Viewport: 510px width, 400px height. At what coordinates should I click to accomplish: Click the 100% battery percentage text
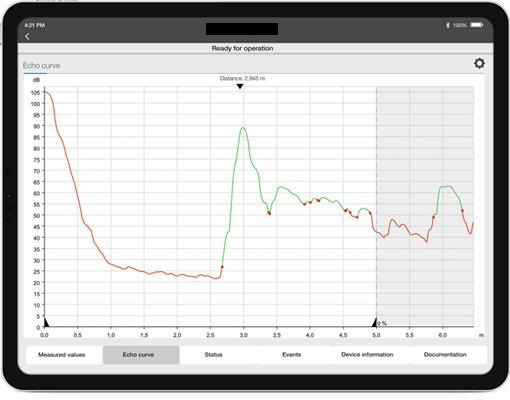coord(460,25)
